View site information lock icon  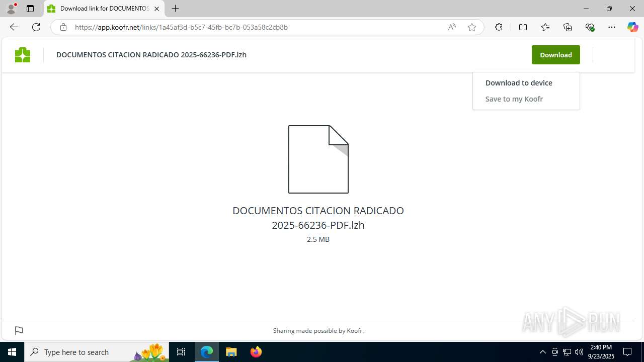pos(63,27)
